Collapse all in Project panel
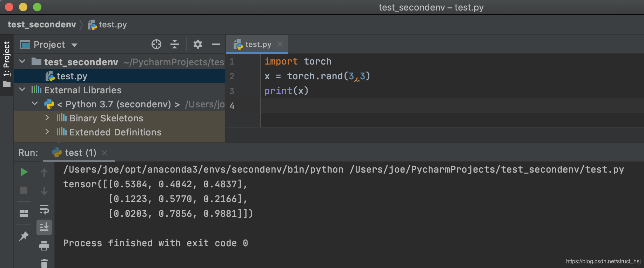Image resolution: width=644 pixels, height=268 pixels. (x=175, y=44)
